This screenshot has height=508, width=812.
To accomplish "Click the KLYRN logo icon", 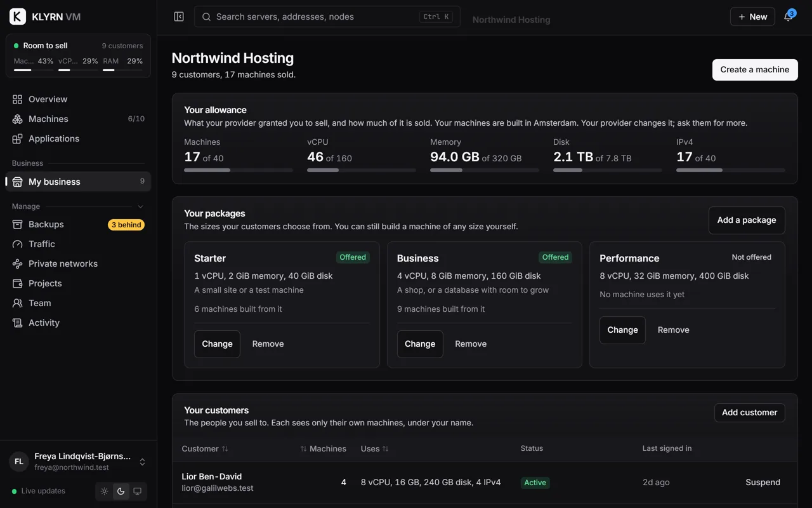I will point(18,17).
